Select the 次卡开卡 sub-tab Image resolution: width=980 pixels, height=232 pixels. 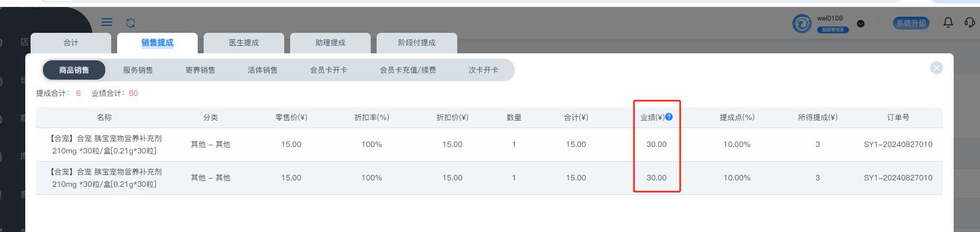point(484,70)
